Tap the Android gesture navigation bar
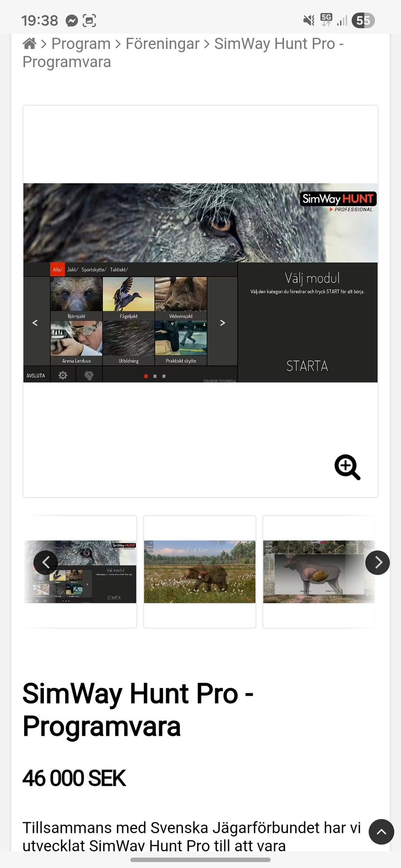 200,860
